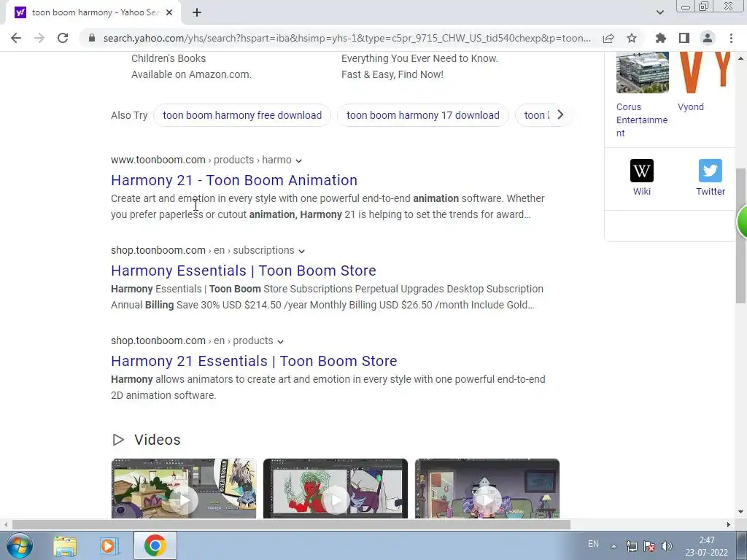747x560 pixels.
Task: Open the Wiki link label
Action: (x=642, y=192)
